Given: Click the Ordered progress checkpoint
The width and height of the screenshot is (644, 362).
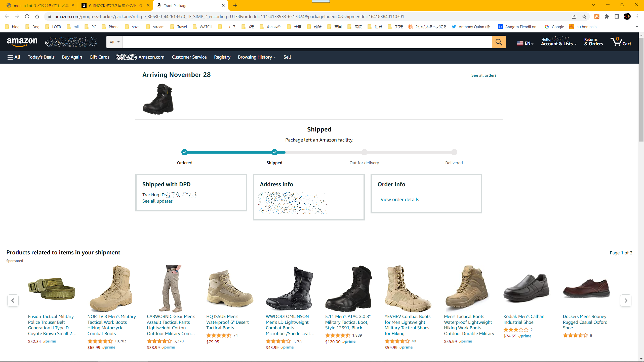Looking at the screenshot, I should pos(184,152).
